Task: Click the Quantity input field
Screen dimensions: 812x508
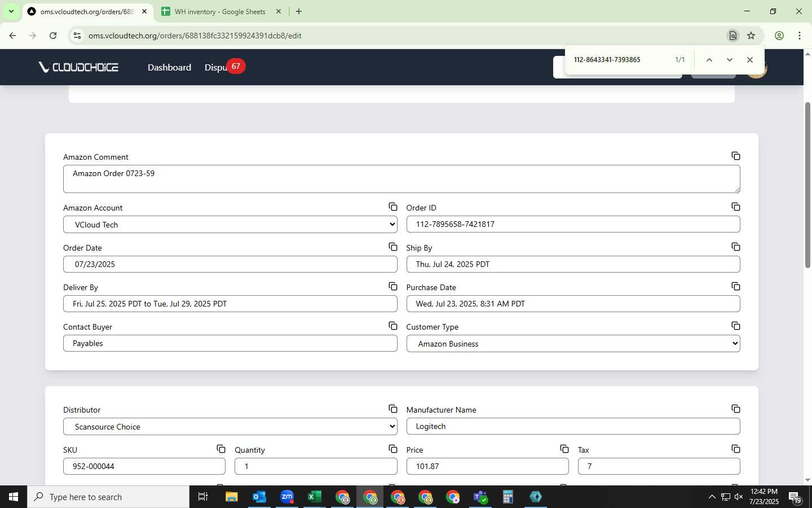Action: click(x=316, y=466)
